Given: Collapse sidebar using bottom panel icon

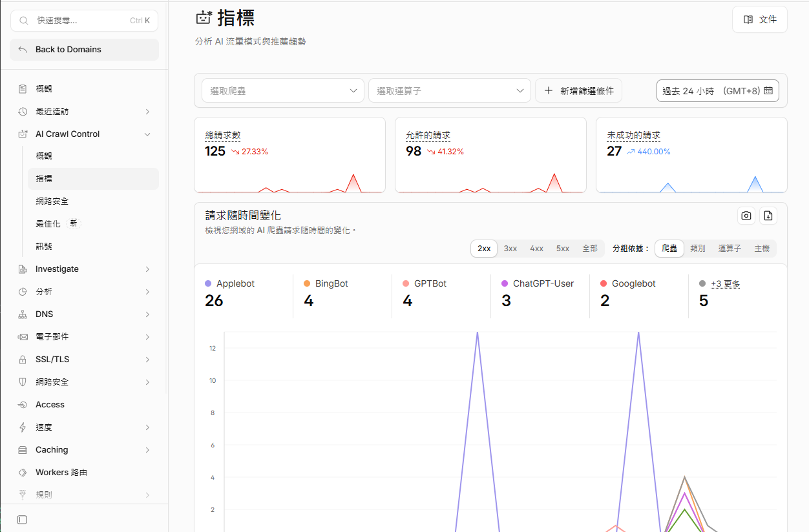Looking at the screenshot, I should coord(22,520).
